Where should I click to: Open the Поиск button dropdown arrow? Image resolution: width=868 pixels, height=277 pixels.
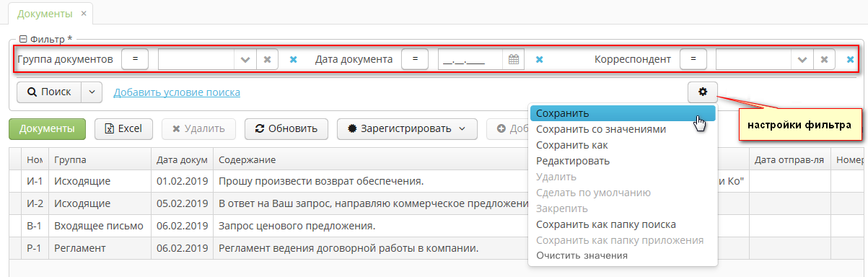click(x=92, y=92)
